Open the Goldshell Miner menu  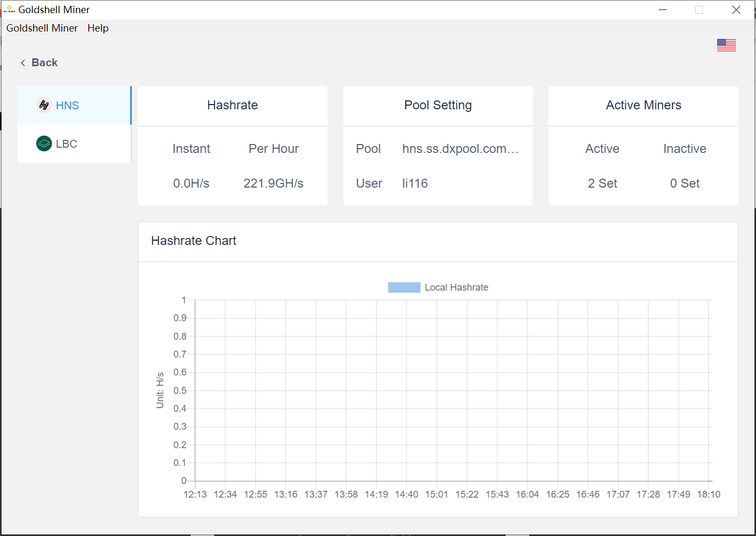42,28
